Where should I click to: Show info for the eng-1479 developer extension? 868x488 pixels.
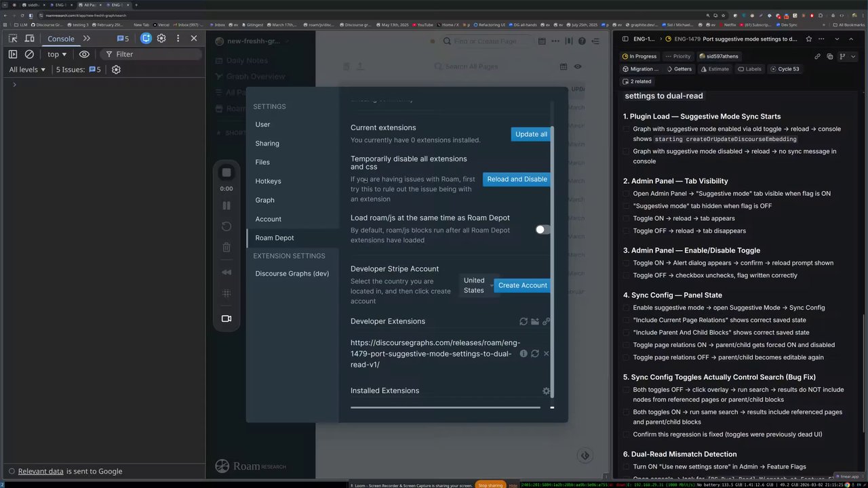coord(524,353)
